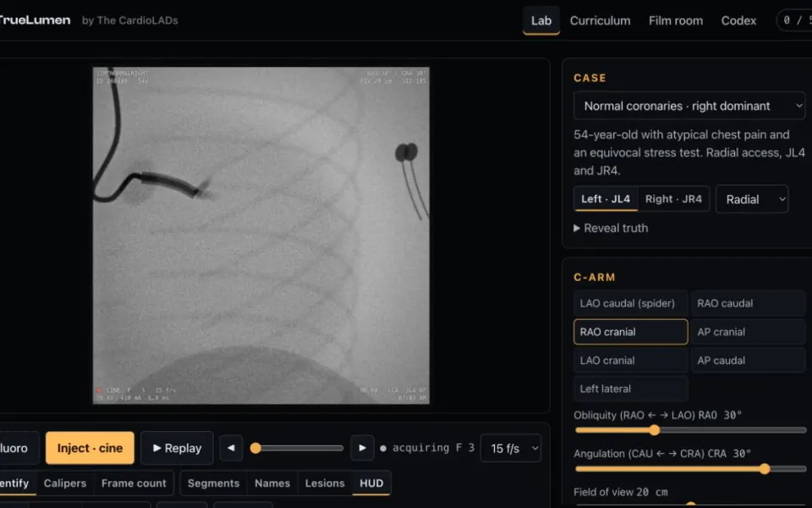Select the Frame count tool tab

[x=134, y=483]
